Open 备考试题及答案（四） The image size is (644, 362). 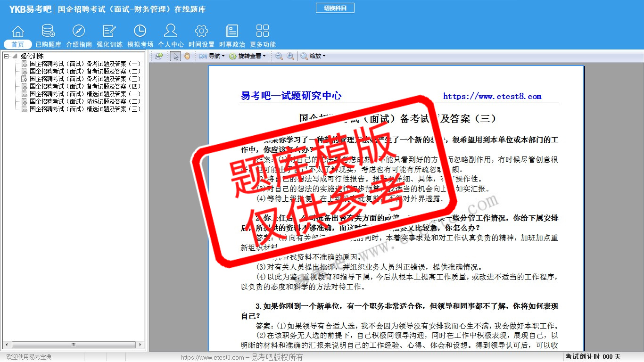[x=85, y=86]
